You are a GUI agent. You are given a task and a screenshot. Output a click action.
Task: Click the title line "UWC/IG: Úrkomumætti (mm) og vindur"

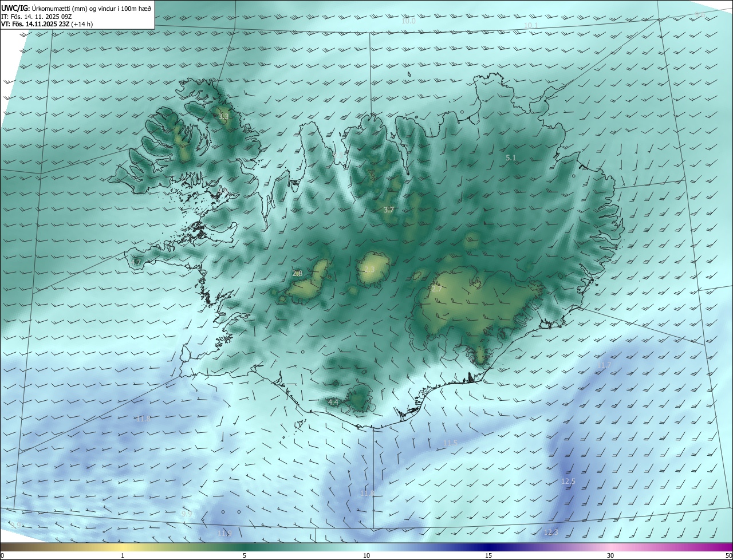coord(76,8)
